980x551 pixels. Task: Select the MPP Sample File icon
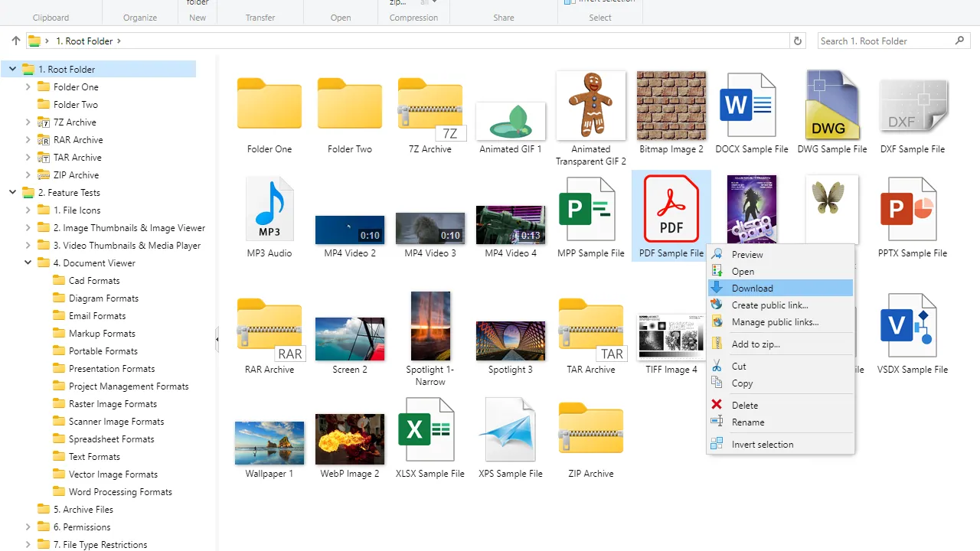pyautogui.click(x=587, y=210)
